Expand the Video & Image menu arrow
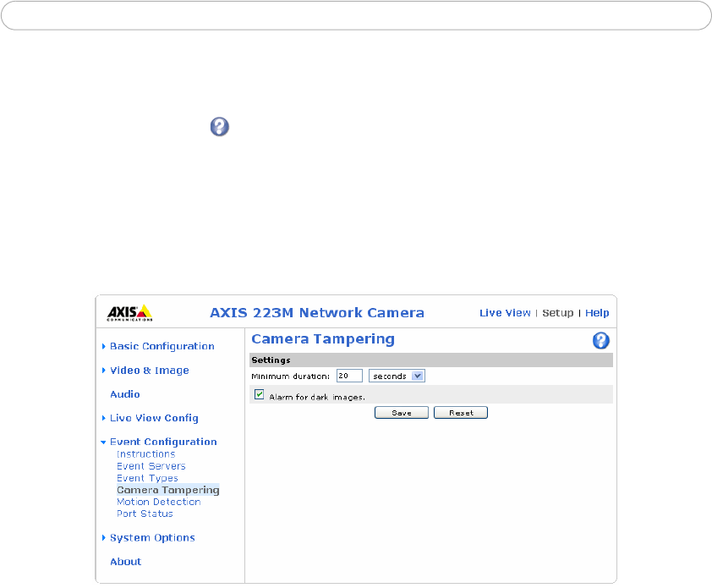This screenshot has height=588, width=712. click(x=103, y=371)
